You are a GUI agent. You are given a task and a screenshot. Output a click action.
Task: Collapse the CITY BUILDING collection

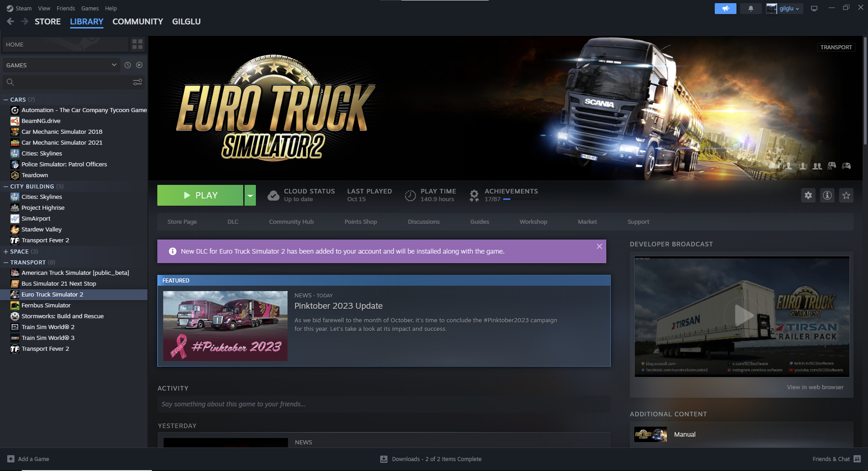coord(6,186)
